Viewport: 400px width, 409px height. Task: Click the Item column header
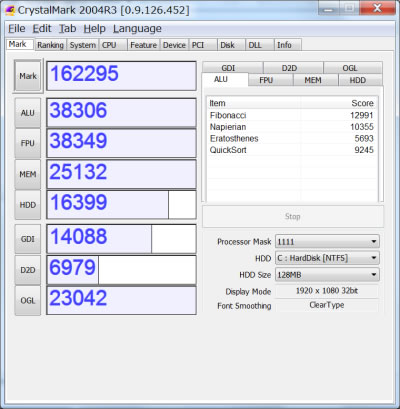click(x=254, y=103)
